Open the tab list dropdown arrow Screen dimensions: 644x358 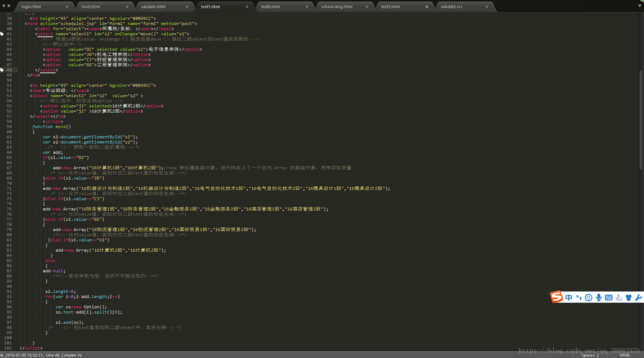[x=640, y=6]
